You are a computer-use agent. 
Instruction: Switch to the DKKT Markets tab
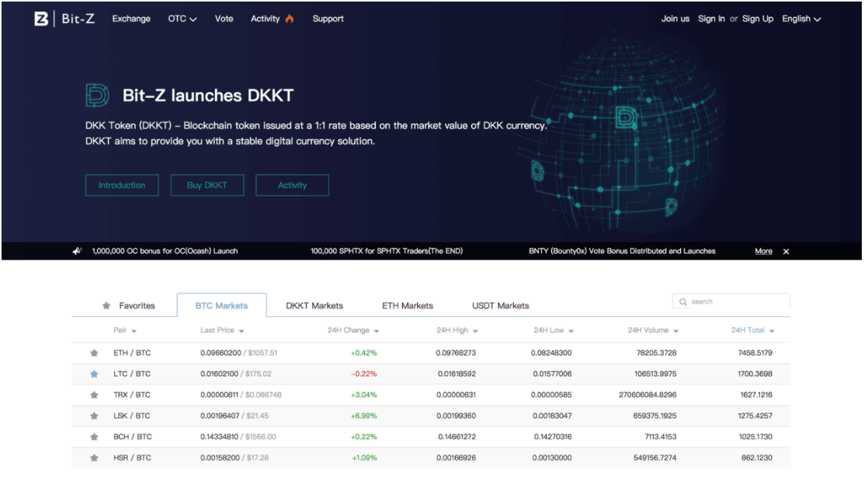pyautogui.click(x=314, y=306)
